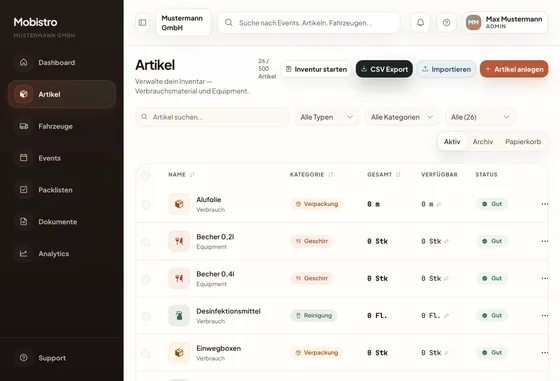Tick the Desinfektionsmittel row checkbox

coord(145,316)
